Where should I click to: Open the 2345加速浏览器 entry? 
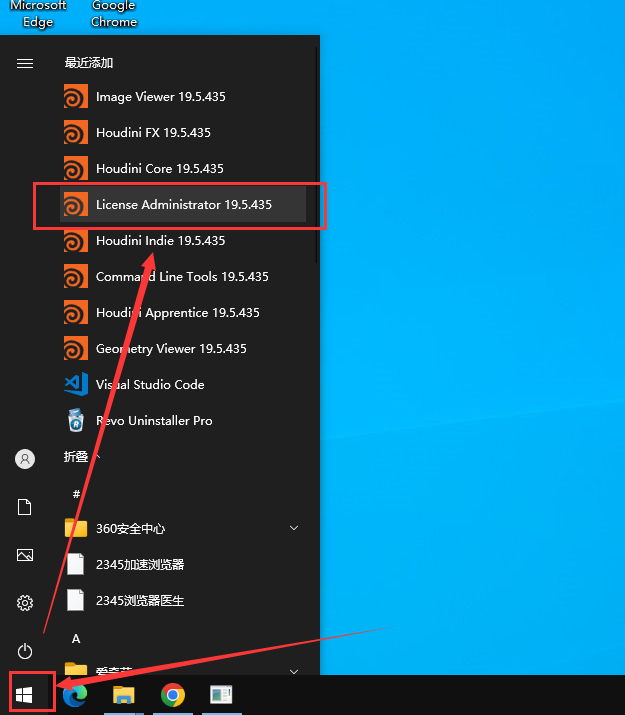click(139, 565)
